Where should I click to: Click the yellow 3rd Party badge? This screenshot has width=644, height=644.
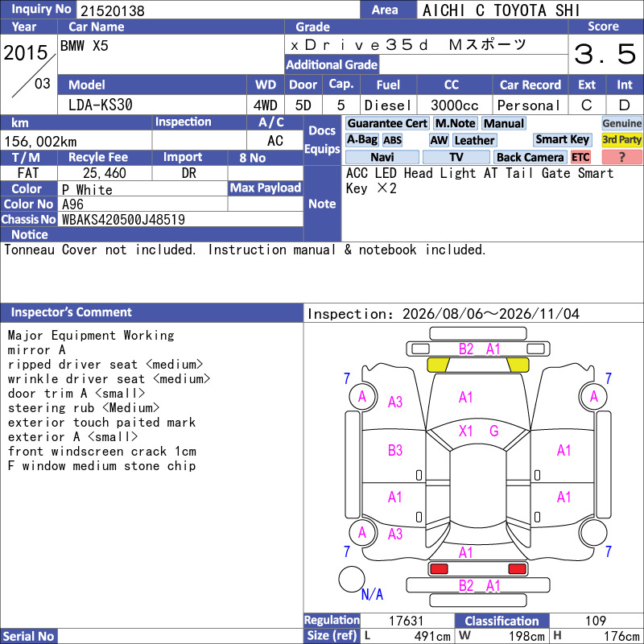click(621, 139)
